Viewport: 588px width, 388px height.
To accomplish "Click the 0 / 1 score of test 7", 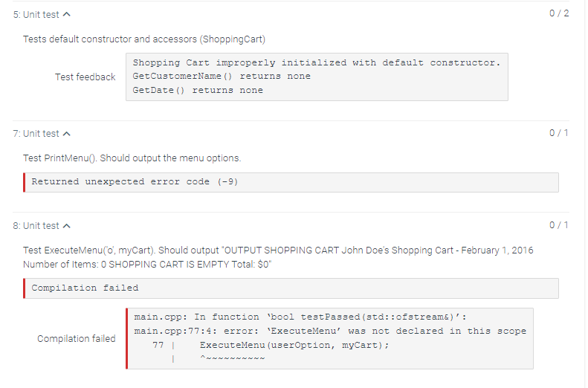I will 559,133.
